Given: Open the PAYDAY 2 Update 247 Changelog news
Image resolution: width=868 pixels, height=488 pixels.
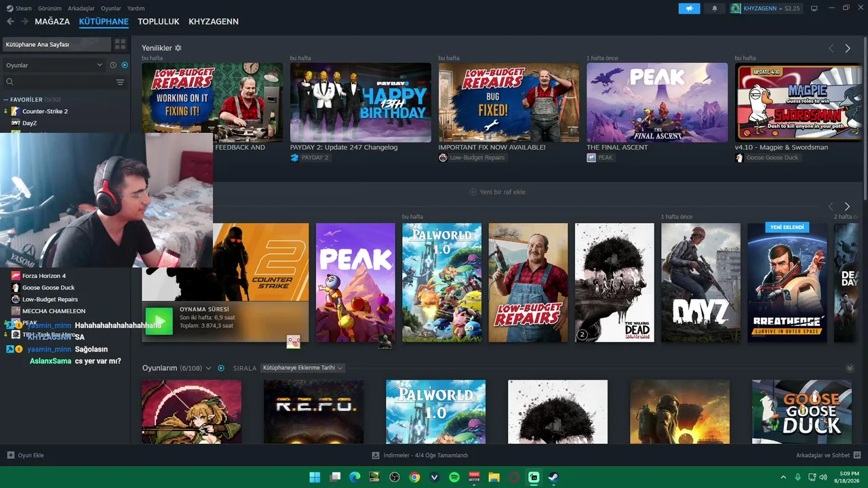Looking at the screenshot, I should pyautogui.click(x=361, y=102).
